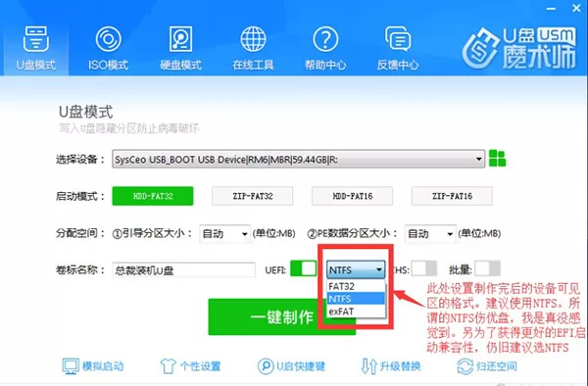Switch to the U盘模式 tab label
Screen dimensions: 588x386
[35, 65]
